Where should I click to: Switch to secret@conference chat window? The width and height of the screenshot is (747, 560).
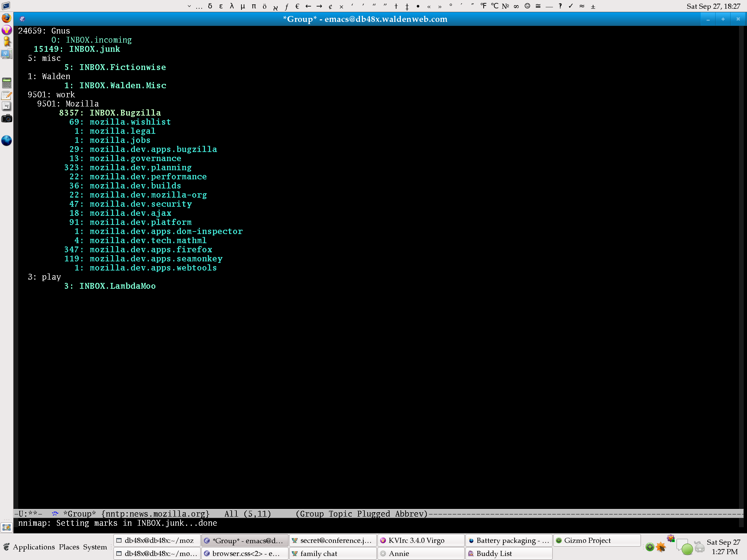coord(333,540)
